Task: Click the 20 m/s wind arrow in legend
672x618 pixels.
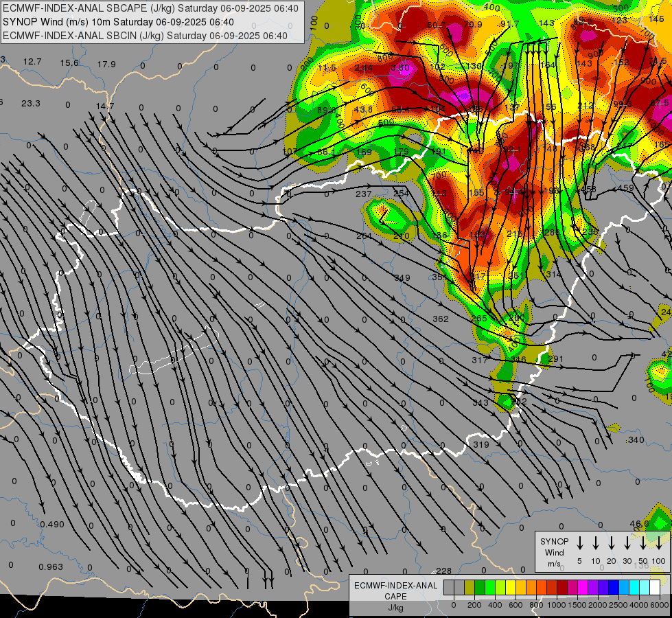Action: click(x=611, y=542)
